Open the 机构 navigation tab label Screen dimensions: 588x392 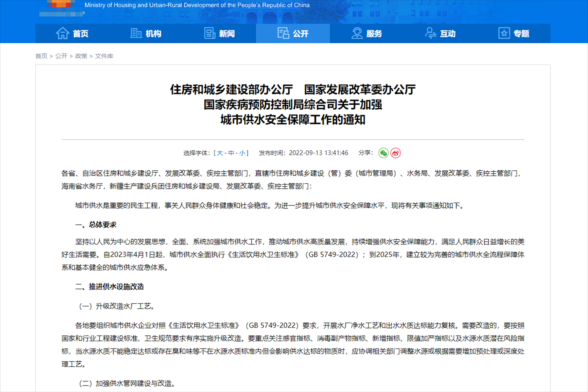153,34
